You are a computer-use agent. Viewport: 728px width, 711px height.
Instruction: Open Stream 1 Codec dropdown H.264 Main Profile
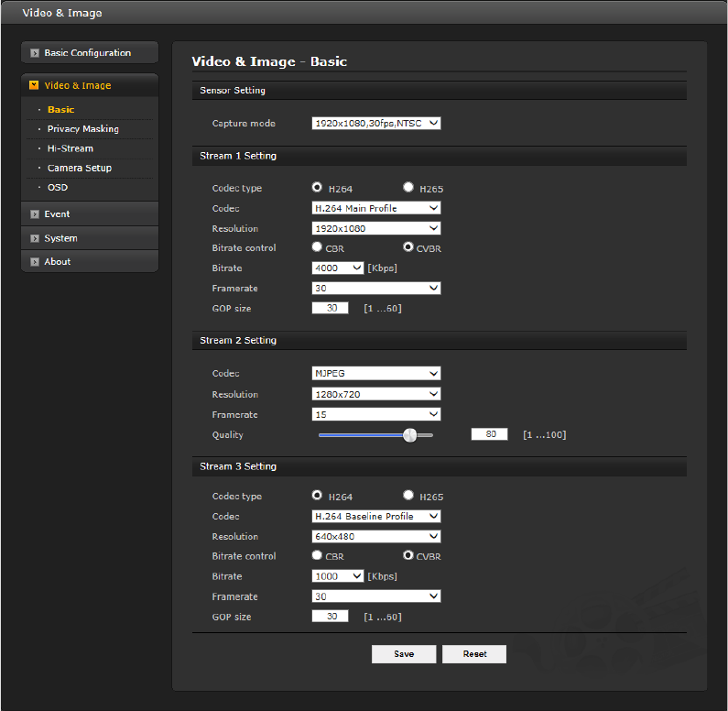pos(376,208)
